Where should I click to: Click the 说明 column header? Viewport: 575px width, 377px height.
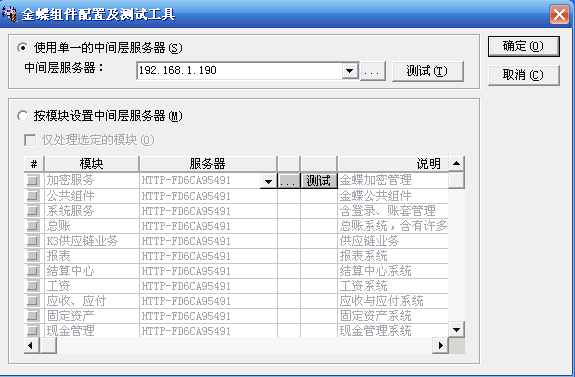[393, 164]
